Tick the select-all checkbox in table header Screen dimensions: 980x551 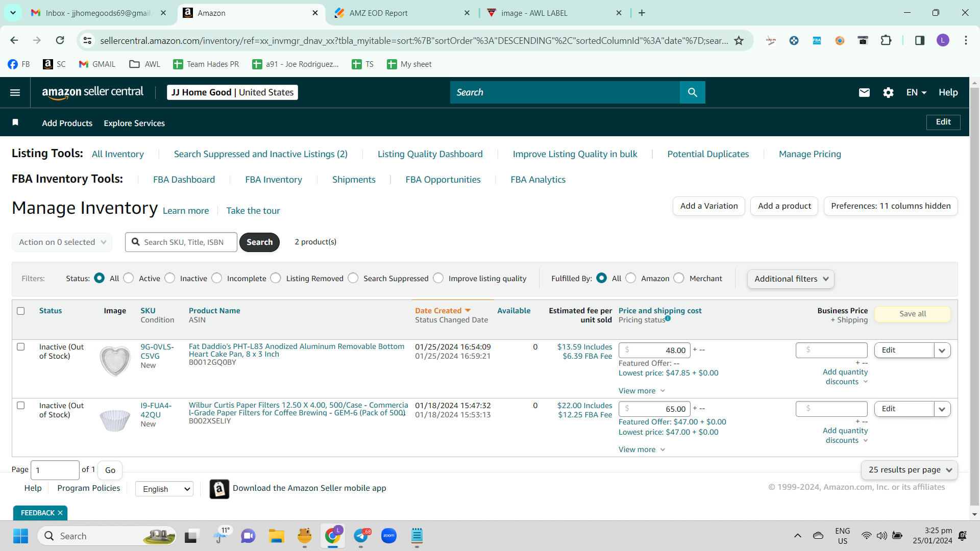point(21,311)
